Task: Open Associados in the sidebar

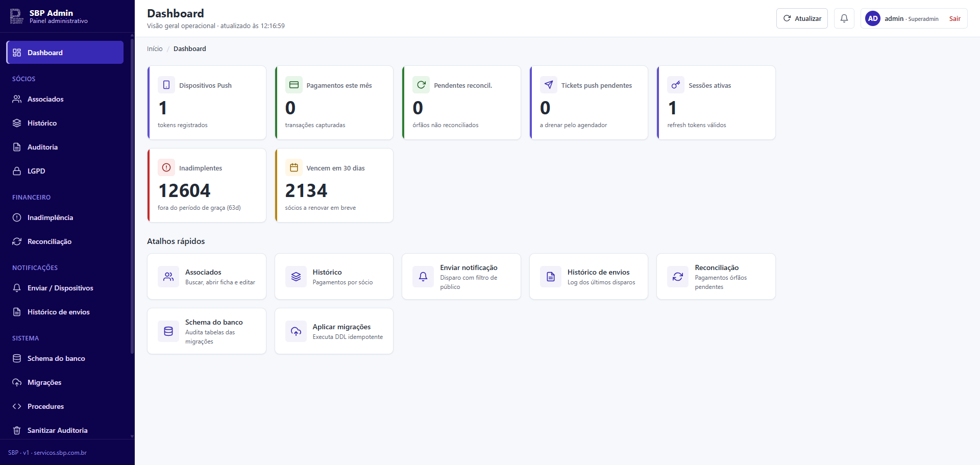Action: click(65, 99)
